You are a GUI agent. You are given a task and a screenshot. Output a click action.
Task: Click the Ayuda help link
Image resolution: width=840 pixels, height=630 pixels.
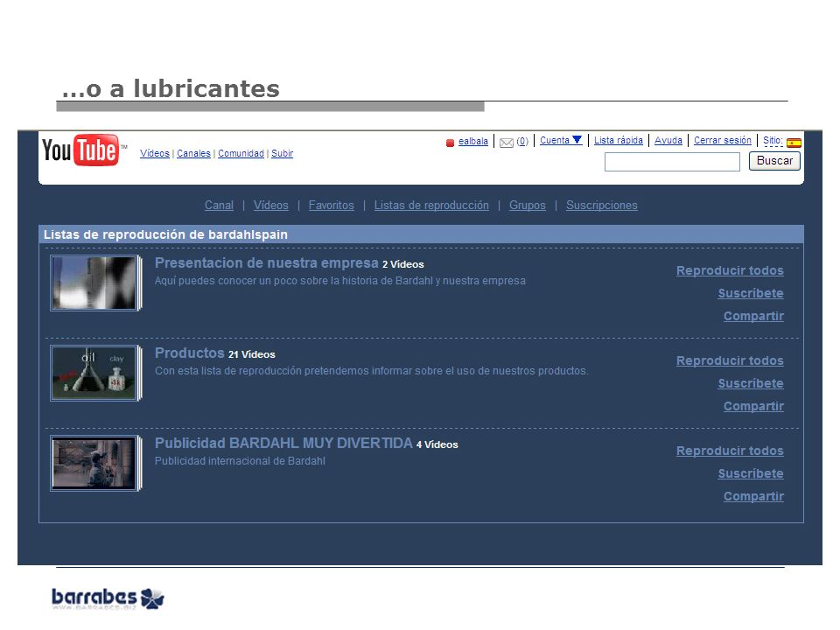(x=668, y=140)
